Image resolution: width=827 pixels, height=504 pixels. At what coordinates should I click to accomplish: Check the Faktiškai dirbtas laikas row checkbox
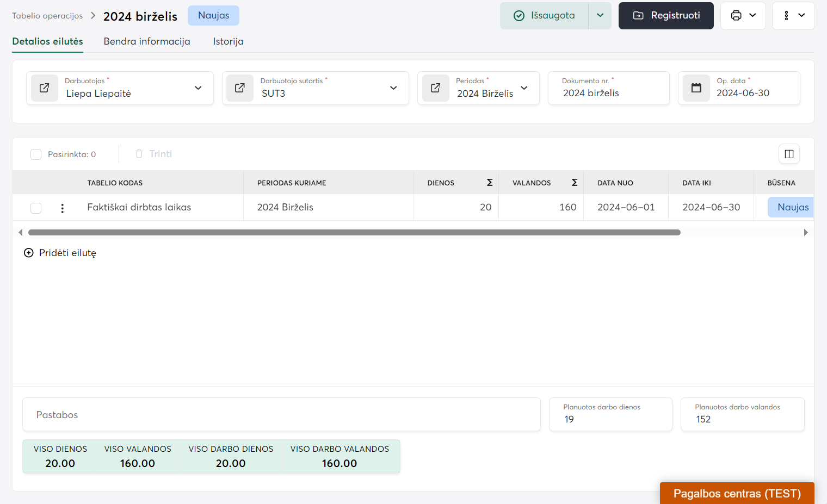(x=36, y=208)
